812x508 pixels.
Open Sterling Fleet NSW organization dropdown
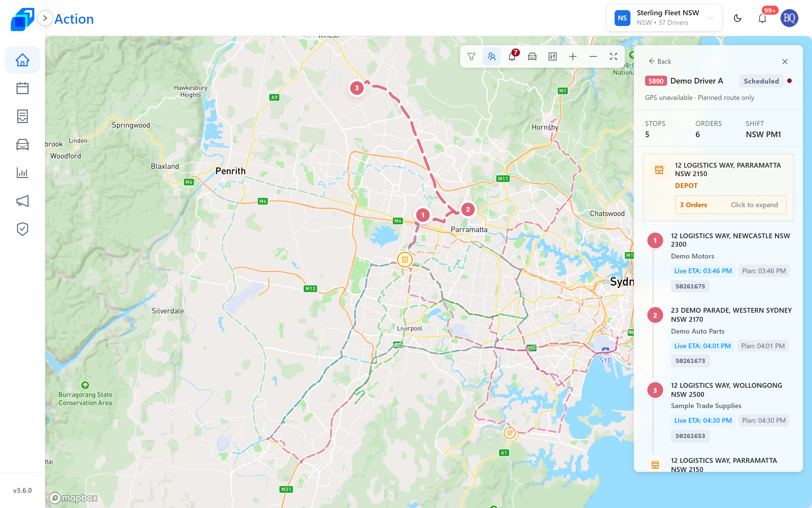click(664, 18)
